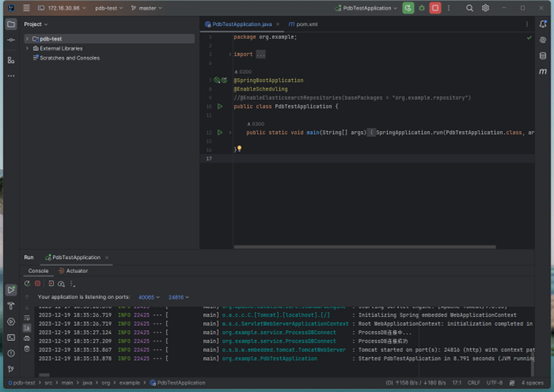This screenshot has width=554, height=392.
Task: Open the Notifications bell panel
Action: point(543,24)
